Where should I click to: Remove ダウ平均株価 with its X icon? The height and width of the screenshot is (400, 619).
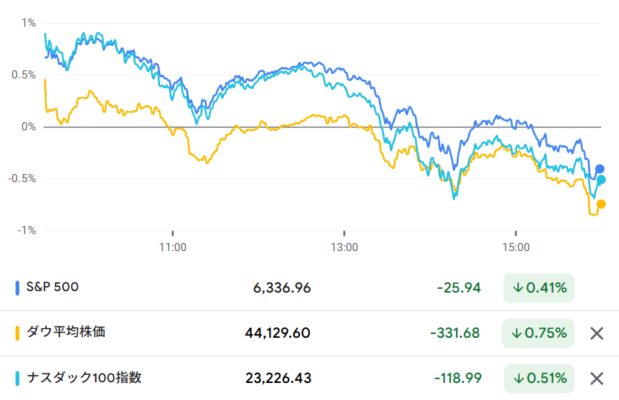pyautogui.click(x=596, y=333)
